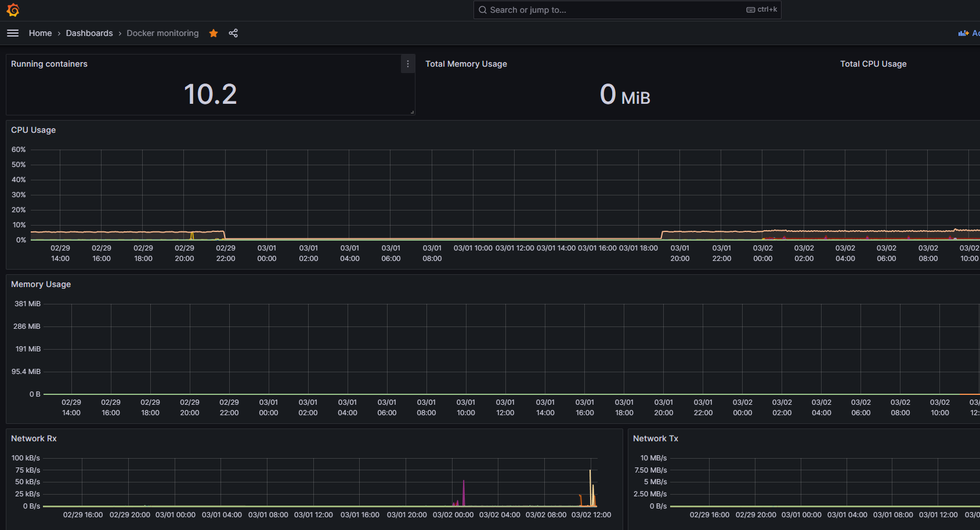Screen dimensions: 980x530
Task: Open the Total CPU Usage panel menu
Action: (873, 64)
